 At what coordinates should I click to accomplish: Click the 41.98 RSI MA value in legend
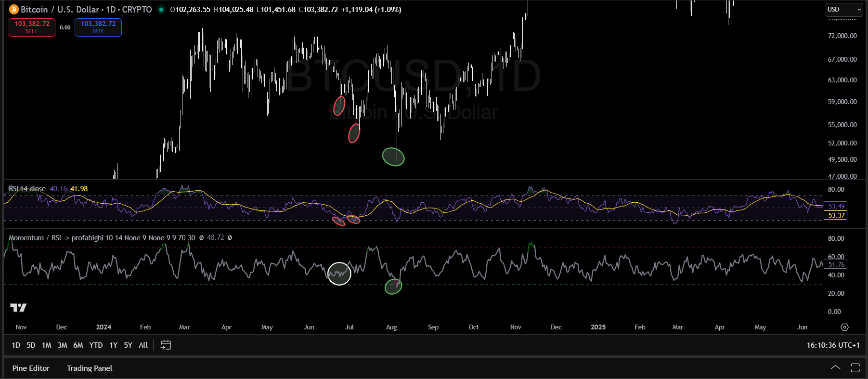pos(79,189)
